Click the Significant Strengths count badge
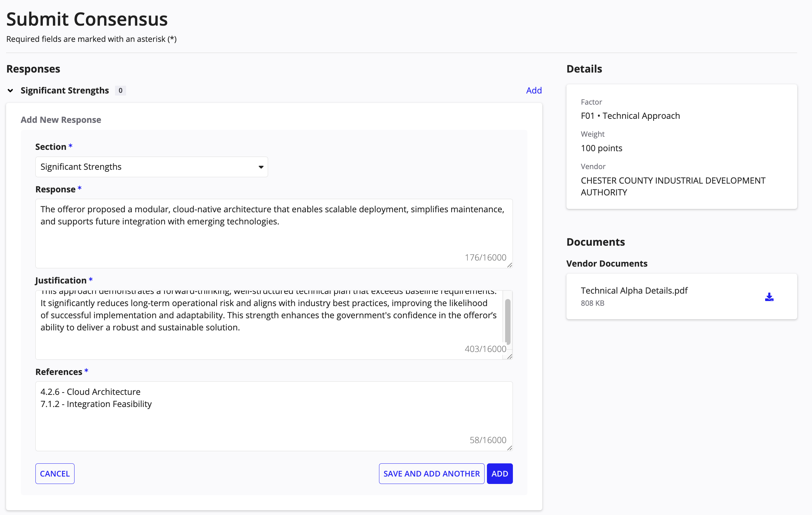Screen dimensions: 812x515 coord(120,90)
